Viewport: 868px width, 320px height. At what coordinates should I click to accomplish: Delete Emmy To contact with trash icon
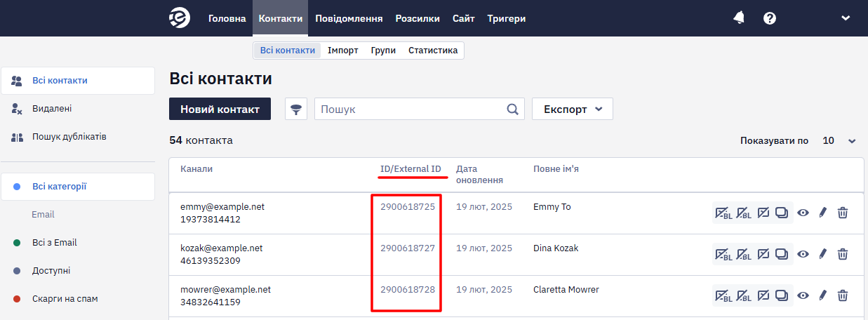click(843, 213)
